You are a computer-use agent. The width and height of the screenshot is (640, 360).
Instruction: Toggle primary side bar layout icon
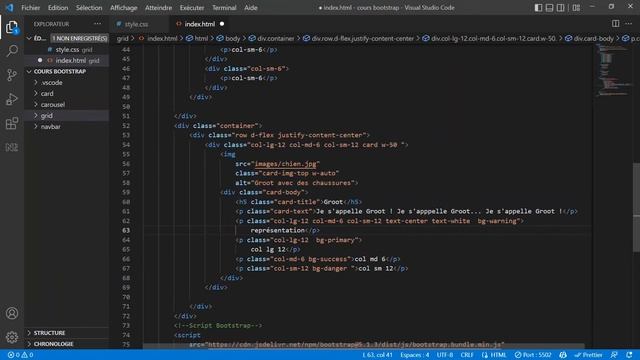coord(538,7)
